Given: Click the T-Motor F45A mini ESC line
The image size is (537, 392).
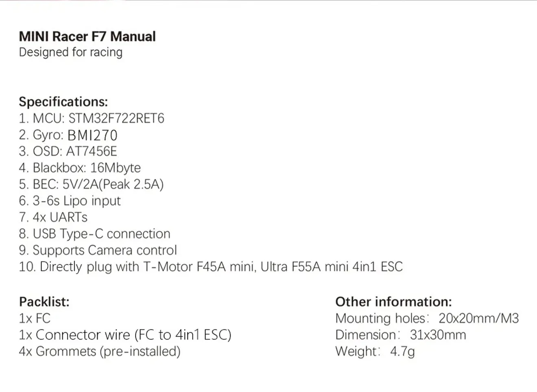Looking at the screenshot, I should click(x=210, y=267).
